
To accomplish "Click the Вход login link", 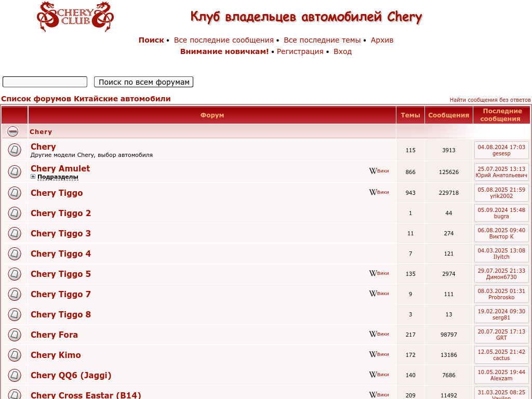I will [342, 51].
